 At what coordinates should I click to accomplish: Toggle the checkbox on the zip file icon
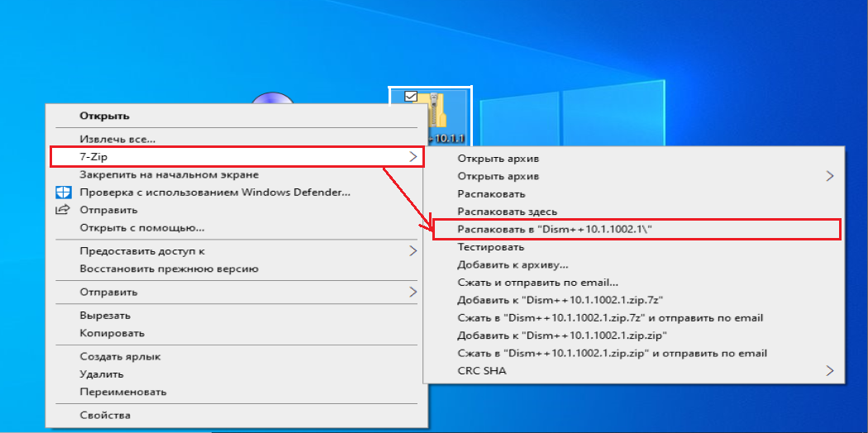pyautogui.click(x=411, y=97)
